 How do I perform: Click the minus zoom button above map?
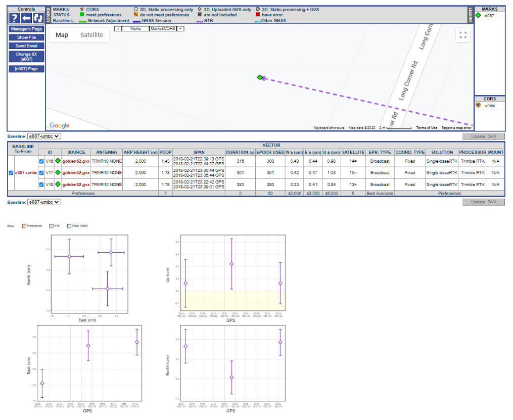(180, 29)
